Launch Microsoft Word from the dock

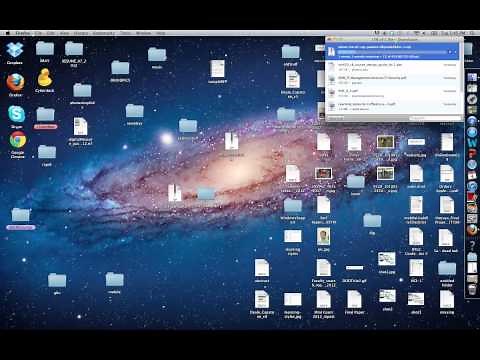coord(472,143)
